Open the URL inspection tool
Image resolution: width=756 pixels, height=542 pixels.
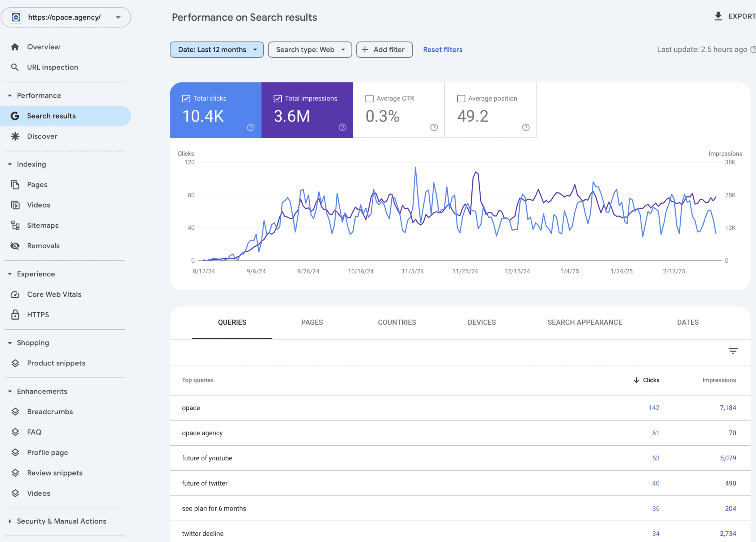52,67
